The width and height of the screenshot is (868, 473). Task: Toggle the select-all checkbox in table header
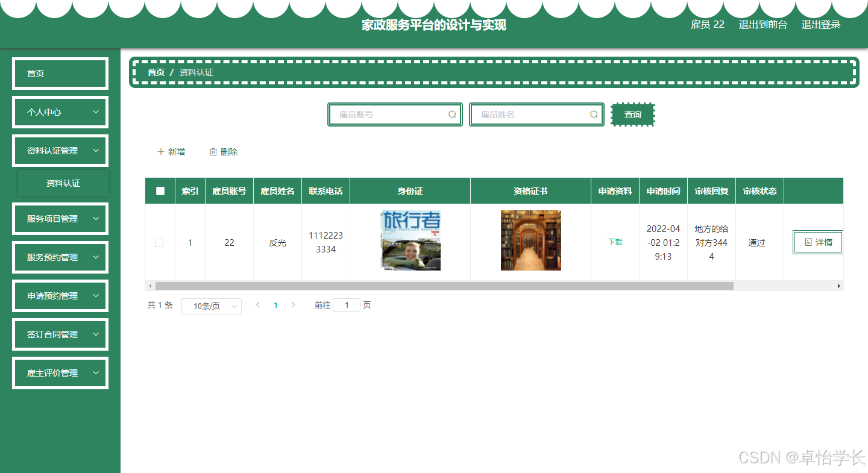160,191
